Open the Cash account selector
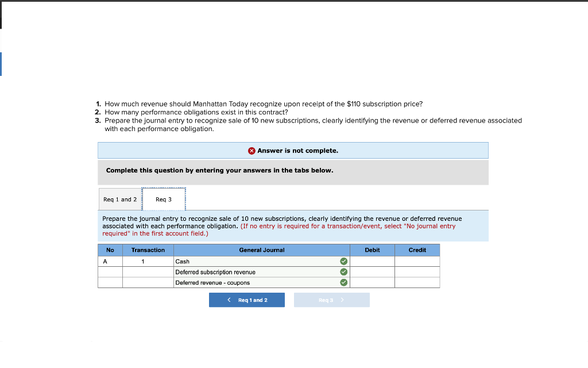The image size is (588, 368). coord(258,261)
